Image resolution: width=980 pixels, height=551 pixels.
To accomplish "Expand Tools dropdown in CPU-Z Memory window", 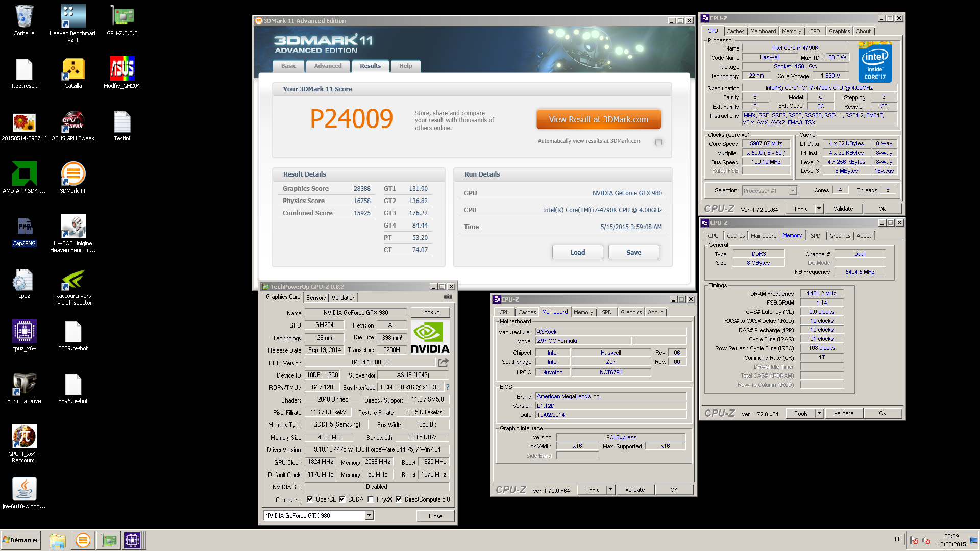I will point(819,413).
